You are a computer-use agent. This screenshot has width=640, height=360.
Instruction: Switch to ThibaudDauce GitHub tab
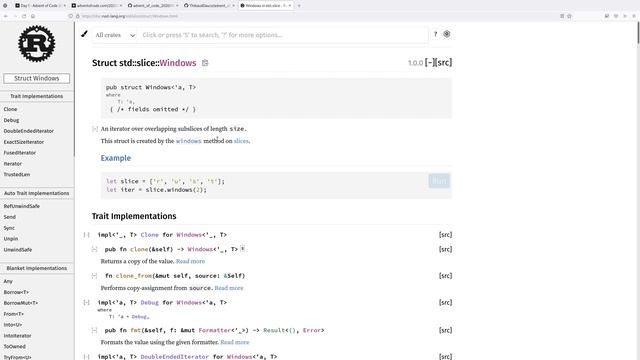[209, 6]
